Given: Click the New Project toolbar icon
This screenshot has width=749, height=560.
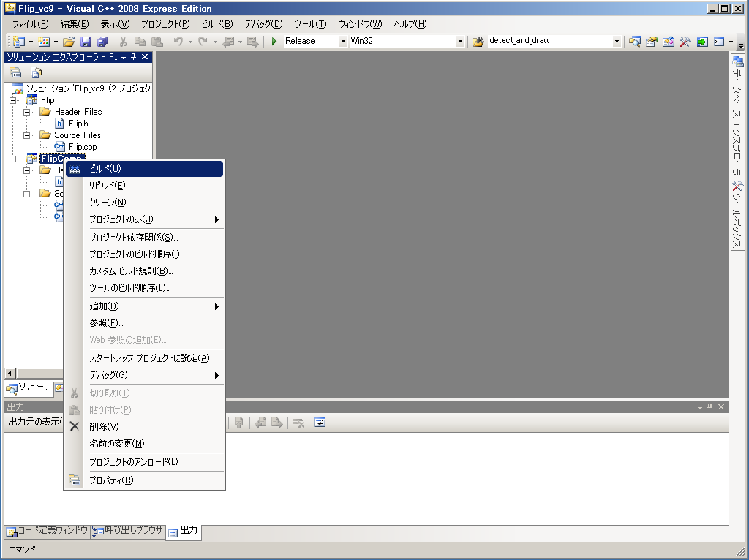Looking at the screenshot, I should click(18, 42).
